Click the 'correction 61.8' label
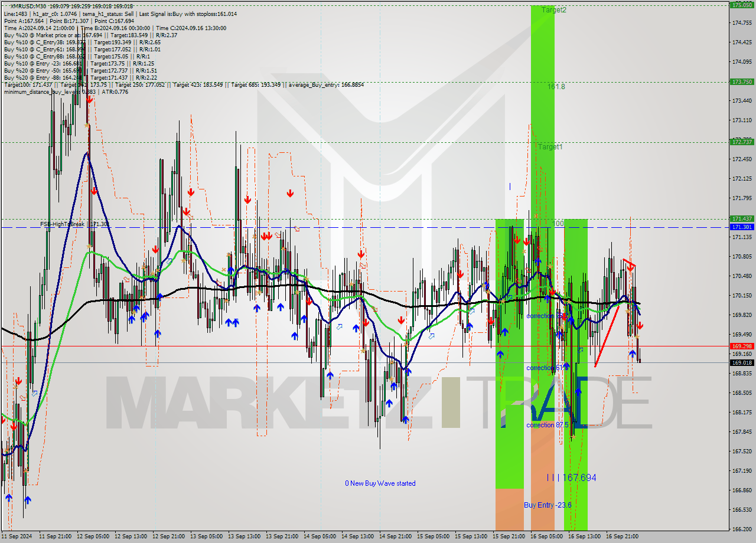This screenshot has width=756, height=543. pyautogui.click(x=548, y=368)
